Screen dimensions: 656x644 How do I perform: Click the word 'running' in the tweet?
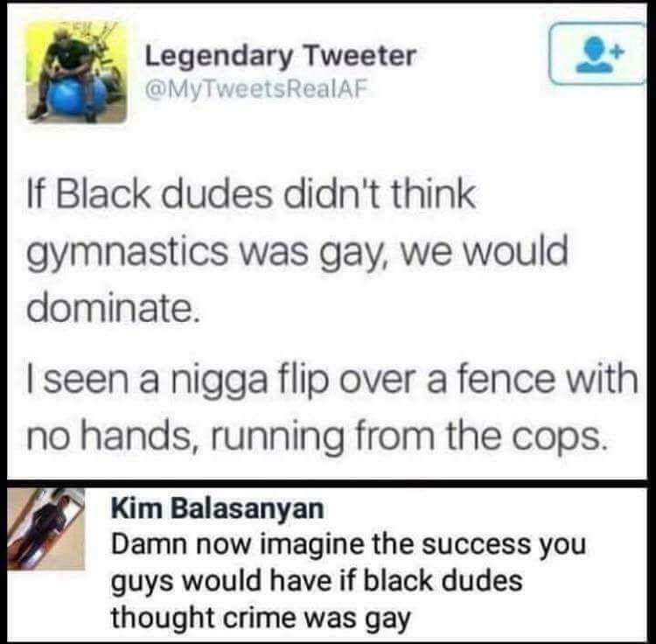click(276, 437)
